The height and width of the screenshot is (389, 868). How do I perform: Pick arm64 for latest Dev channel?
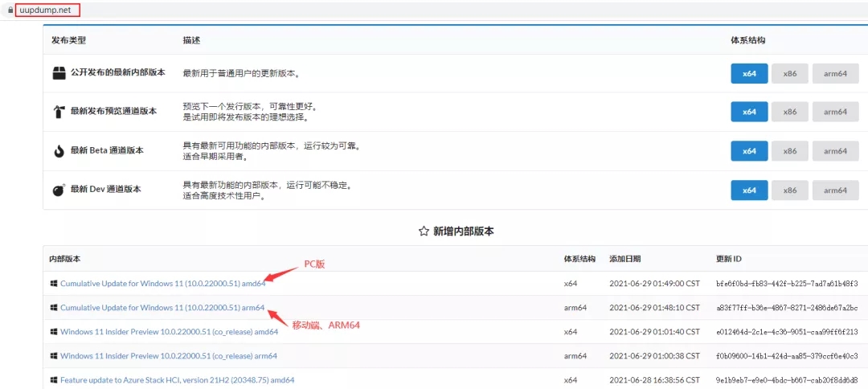(835, 190)
